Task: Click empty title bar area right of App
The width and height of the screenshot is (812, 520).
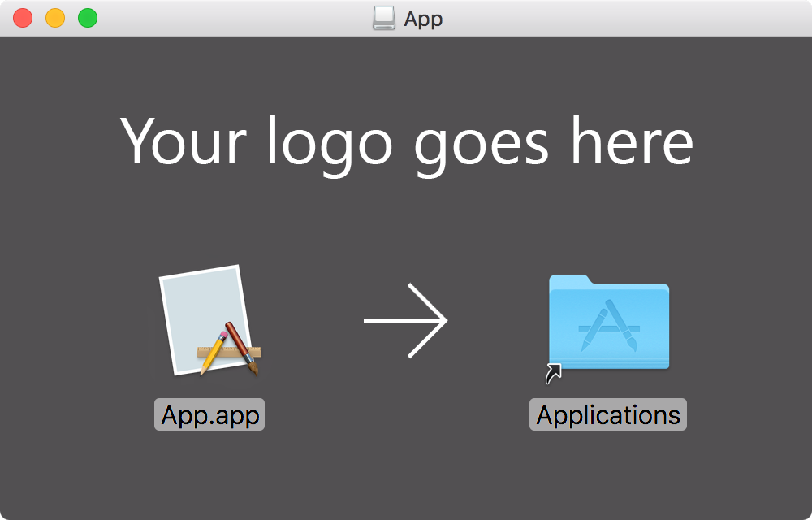Action: pyautogui.click(x=621, y=18)
